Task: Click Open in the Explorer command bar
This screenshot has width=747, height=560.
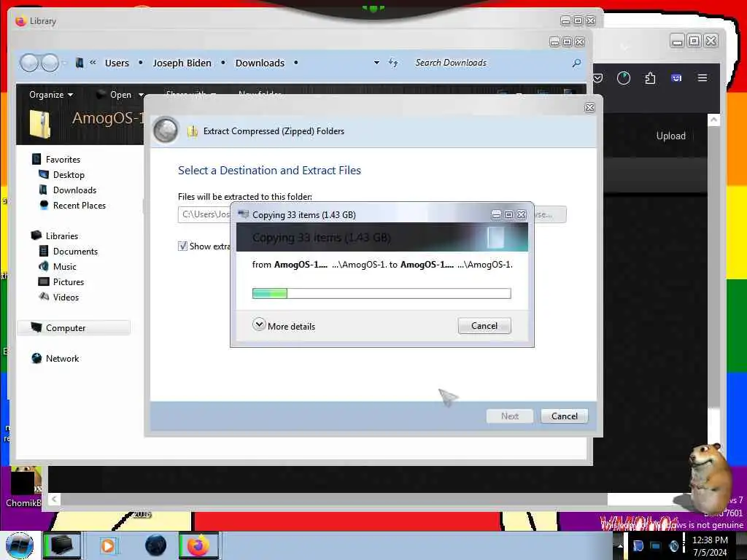Action: 120,95
